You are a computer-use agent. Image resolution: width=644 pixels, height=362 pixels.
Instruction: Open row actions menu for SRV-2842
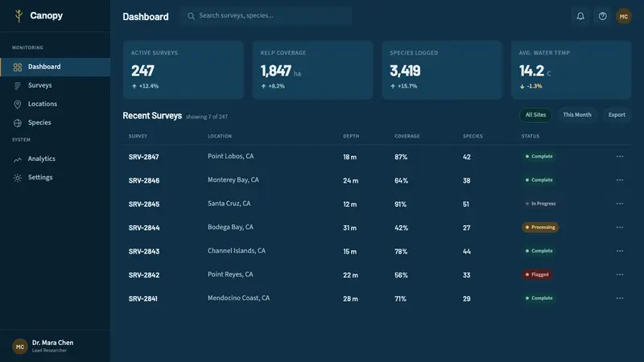pos(619,274)
